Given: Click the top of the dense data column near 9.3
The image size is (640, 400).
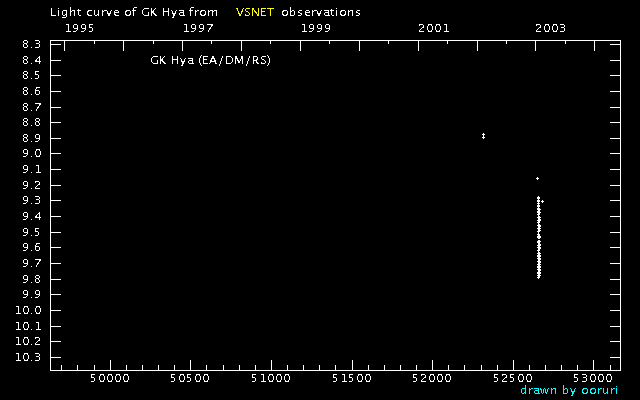Looking at the screenshot, I should pos(538,198).
